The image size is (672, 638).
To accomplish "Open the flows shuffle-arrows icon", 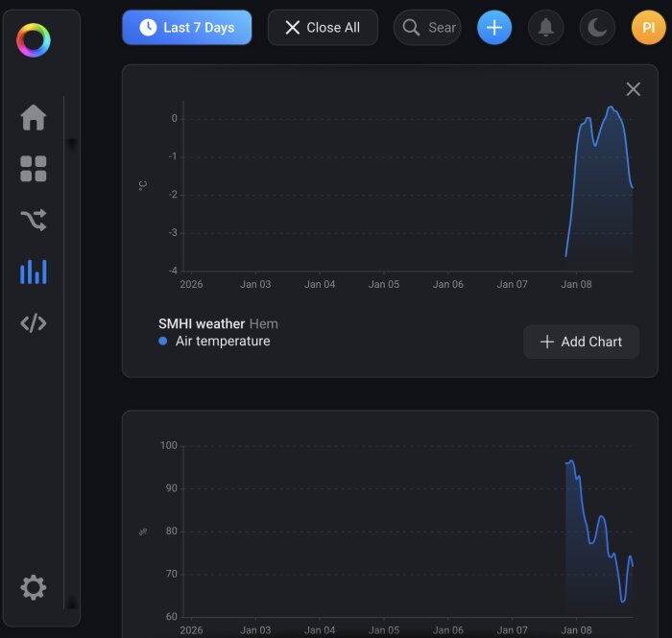I will tap(33, 220).
